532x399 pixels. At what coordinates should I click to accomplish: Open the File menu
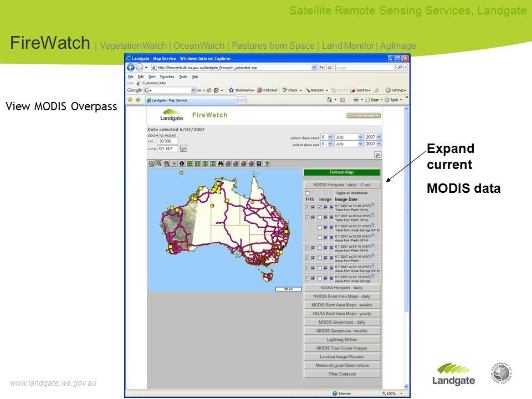130,76
